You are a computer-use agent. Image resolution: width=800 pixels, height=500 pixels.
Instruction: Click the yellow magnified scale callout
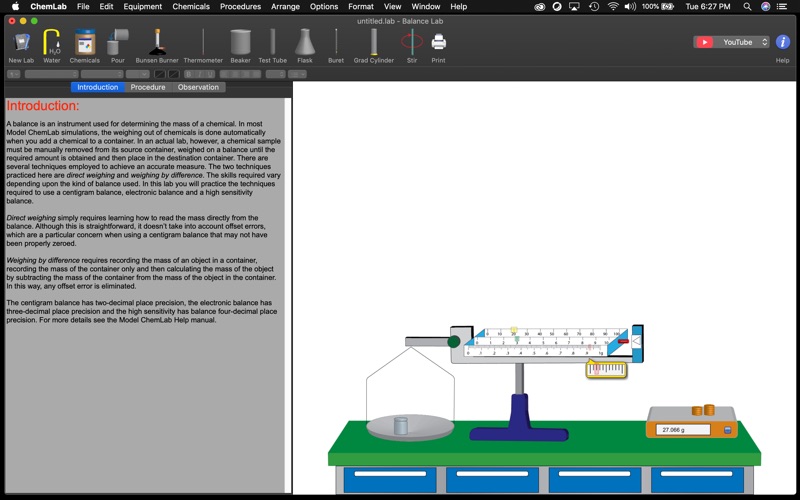pos(606,369)
